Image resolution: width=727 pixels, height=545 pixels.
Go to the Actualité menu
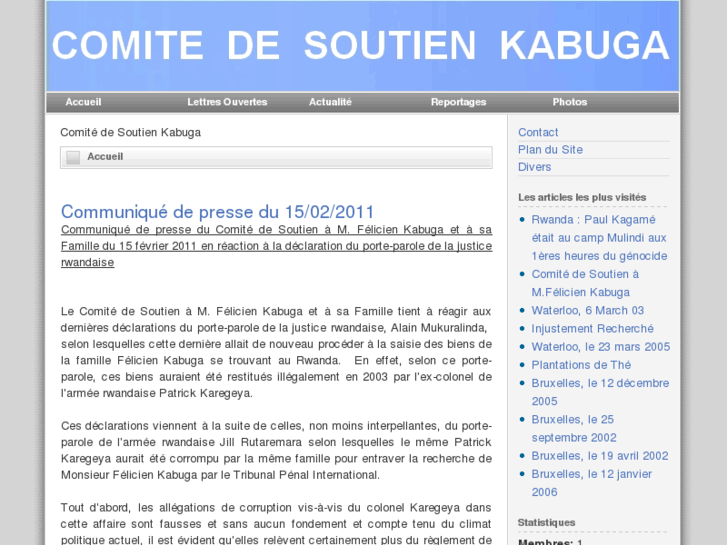coord(330,102)
